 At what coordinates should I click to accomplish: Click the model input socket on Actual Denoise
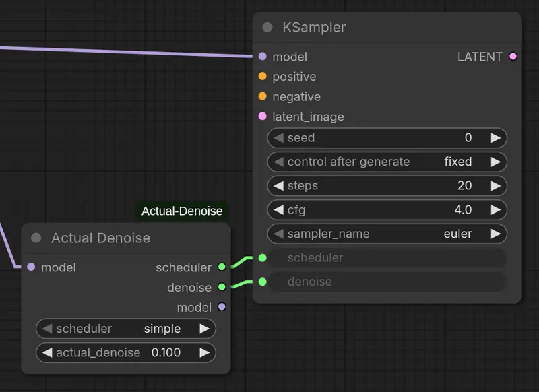point(30,267)
